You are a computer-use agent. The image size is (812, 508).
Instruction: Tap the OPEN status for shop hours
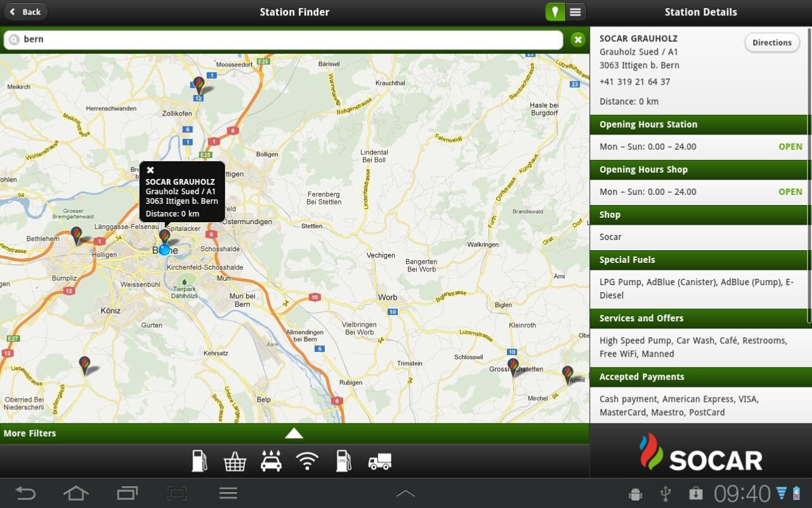(x=790, y=192)
